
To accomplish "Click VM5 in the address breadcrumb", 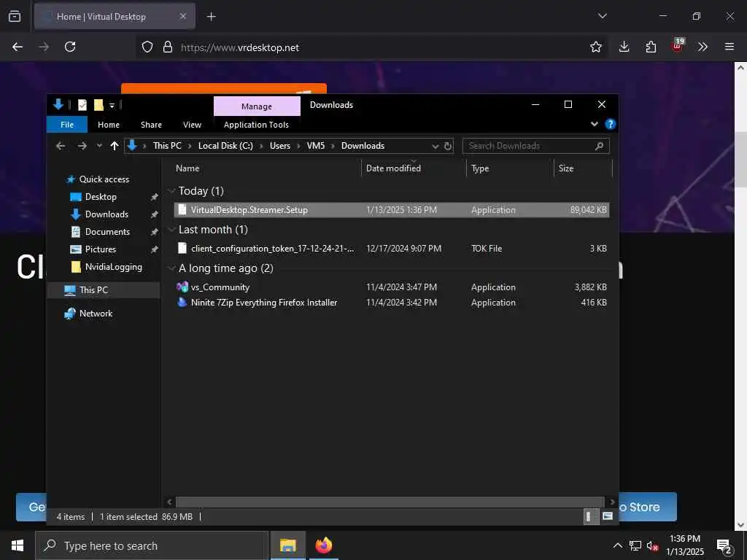I will [315, 146].
